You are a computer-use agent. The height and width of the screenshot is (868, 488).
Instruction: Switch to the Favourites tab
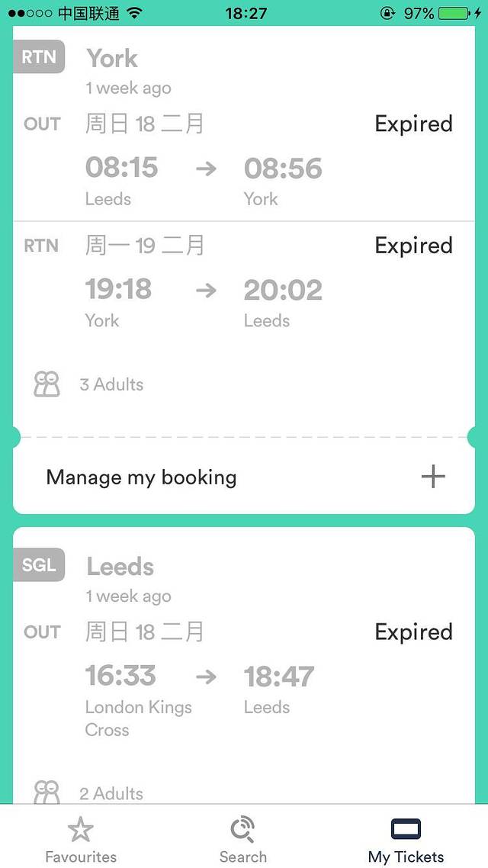point(81,857)
